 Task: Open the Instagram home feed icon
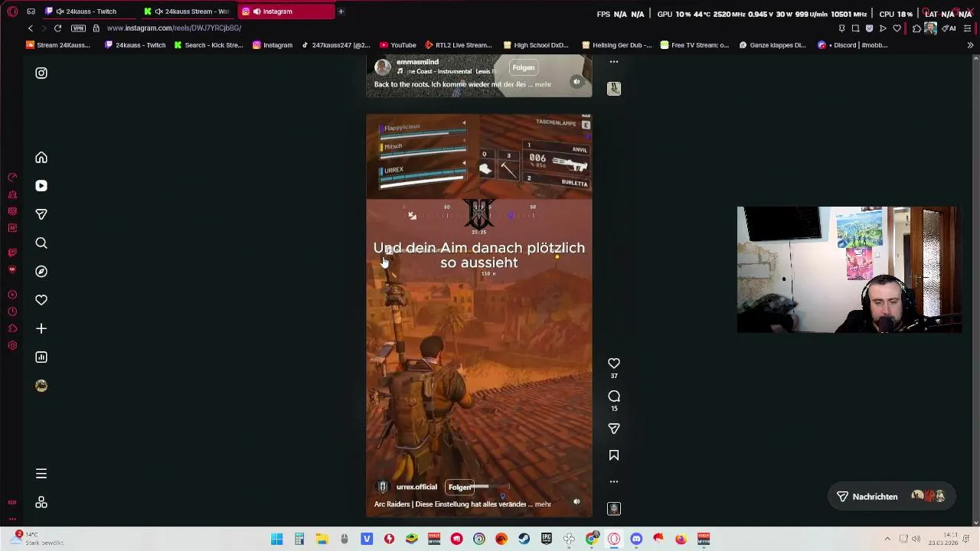(41, 158)
